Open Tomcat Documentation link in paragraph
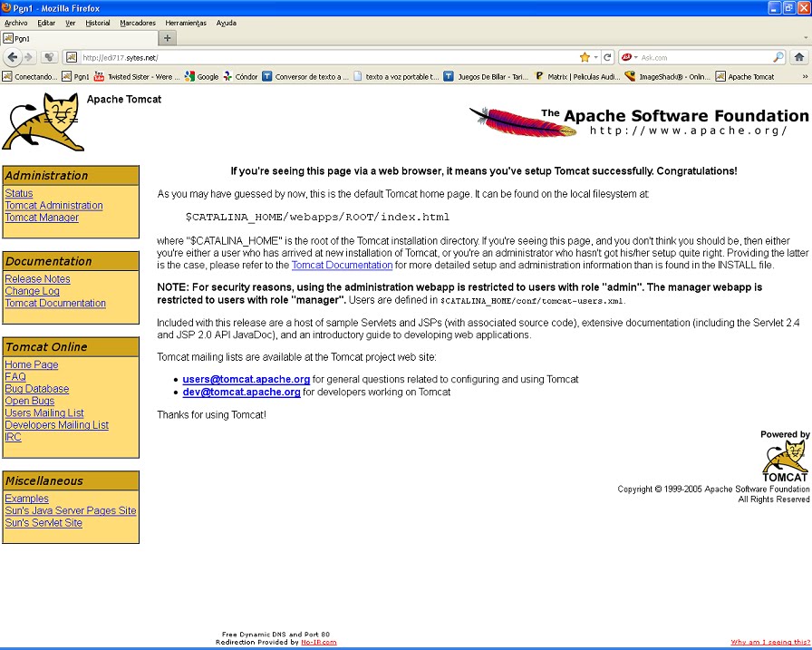 (342, 265)
